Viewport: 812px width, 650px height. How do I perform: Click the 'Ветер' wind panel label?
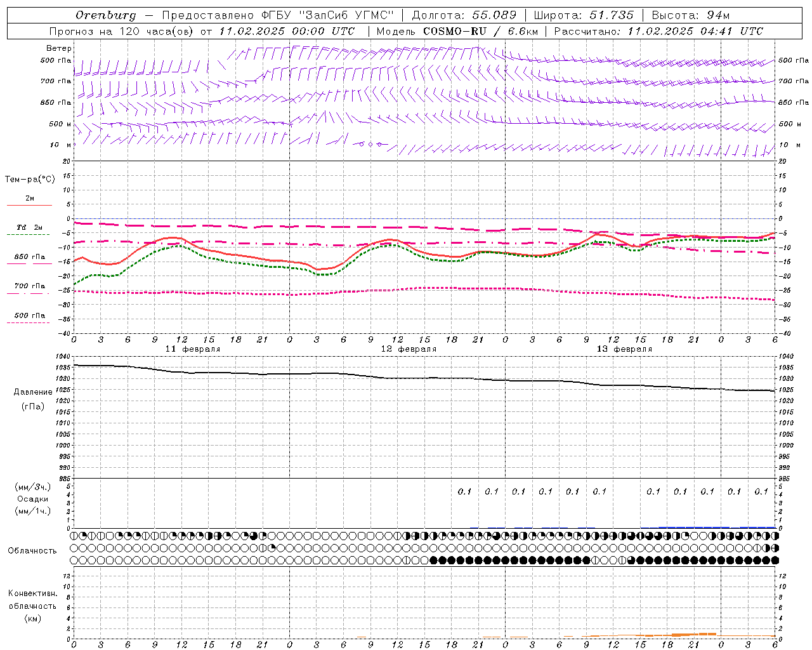coord(59,48)
